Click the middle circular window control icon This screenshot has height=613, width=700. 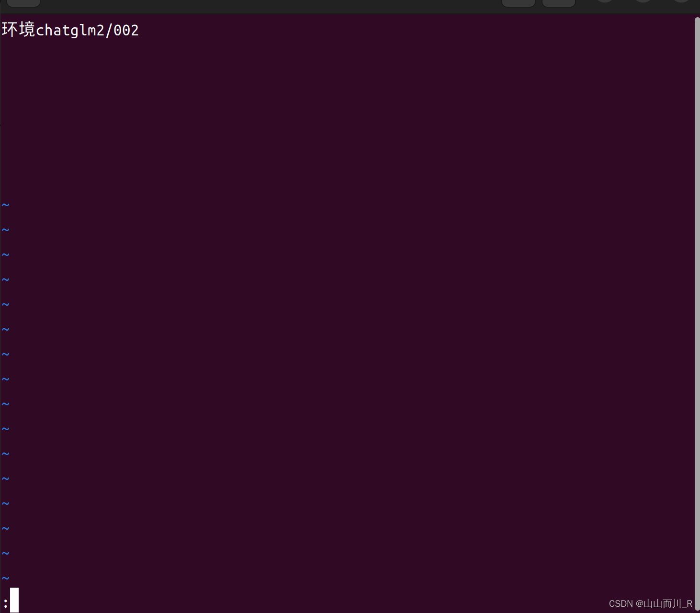(643, 2)
